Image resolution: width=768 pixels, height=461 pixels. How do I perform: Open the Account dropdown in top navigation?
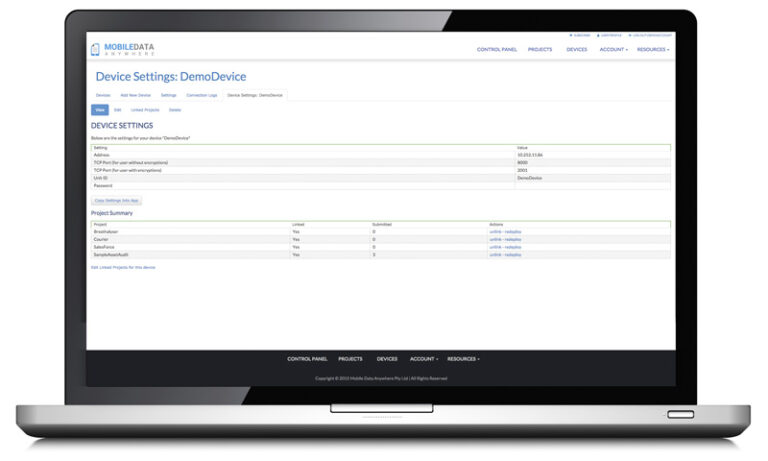[613, 49]
